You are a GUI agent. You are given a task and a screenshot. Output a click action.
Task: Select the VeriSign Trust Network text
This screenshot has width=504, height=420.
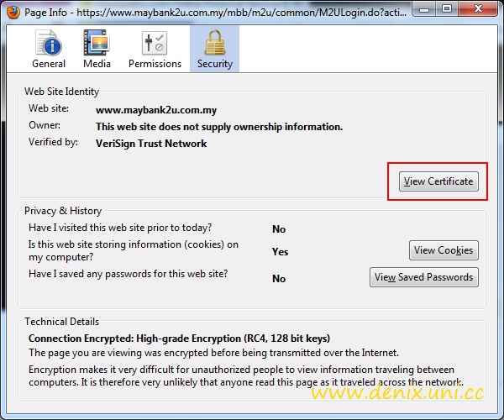point(151,144)
